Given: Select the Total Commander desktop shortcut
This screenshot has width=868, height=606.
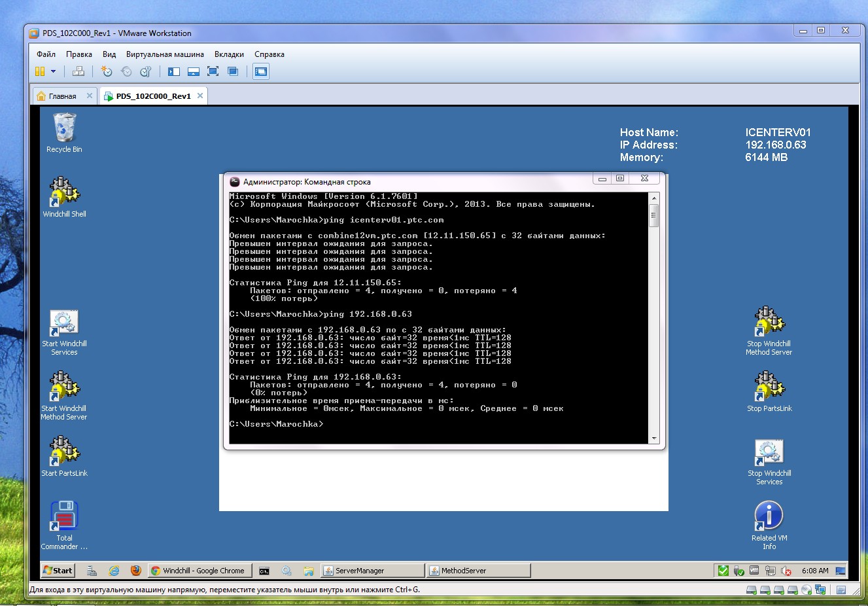Looking at the screenshot, I should 64,526.
